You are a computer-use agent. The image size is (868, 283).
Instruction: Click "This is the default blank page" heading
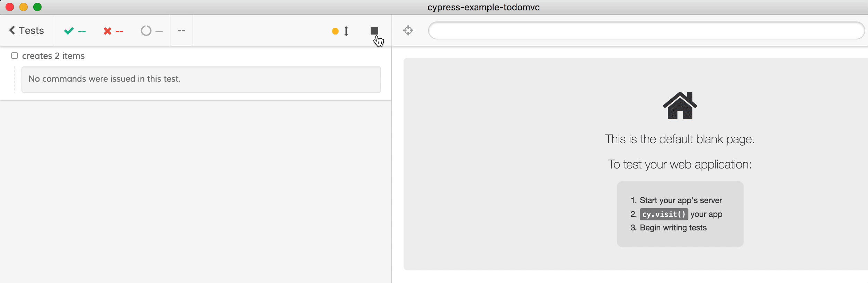(680, 139)
